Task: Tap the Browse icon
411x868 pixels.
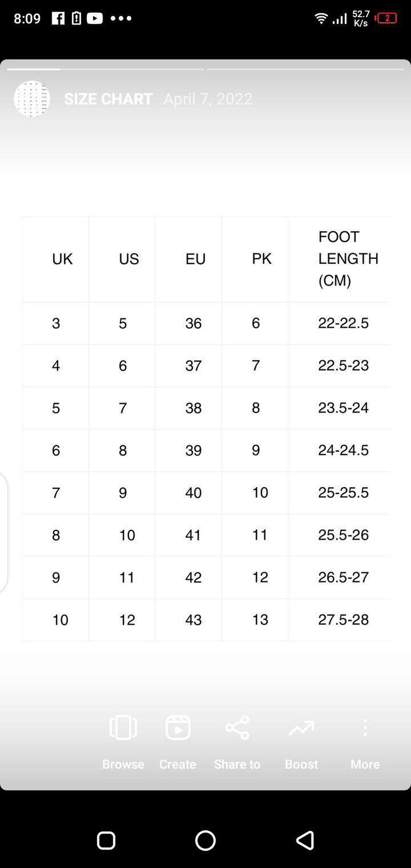Action: click(x=123, y=728)
